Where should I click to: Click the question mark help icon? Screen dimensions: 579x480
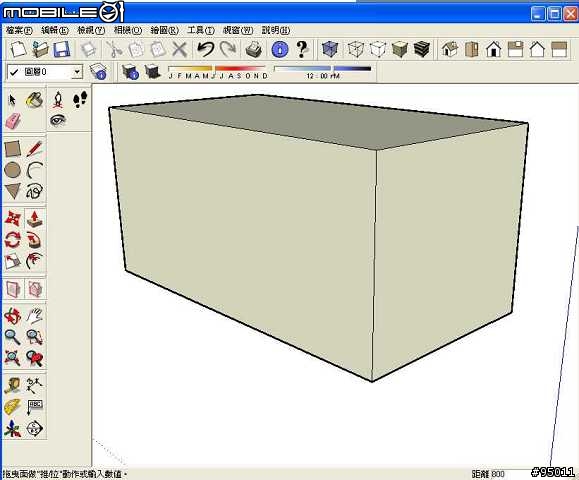302,49
